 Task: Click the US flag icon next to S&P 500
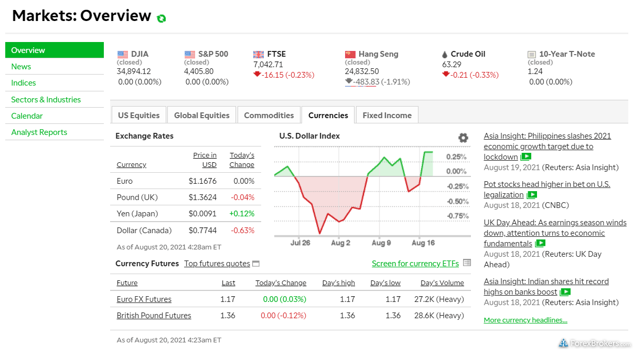coord(190,54)
